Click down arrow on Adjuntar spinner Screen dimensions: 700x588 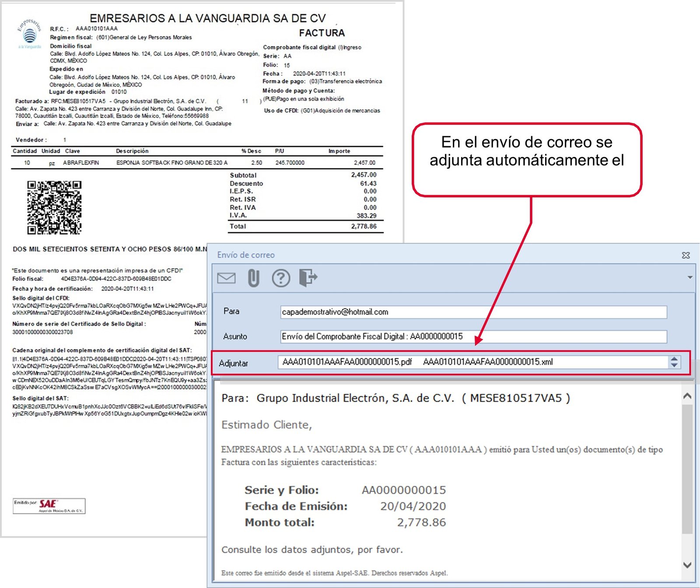674,365
